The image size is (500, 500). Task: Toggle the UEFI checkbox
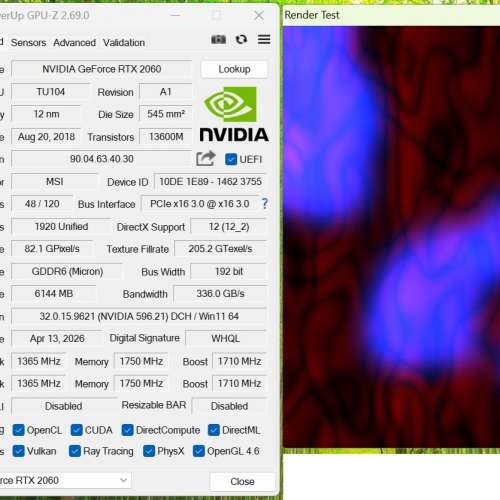point(231,159)
